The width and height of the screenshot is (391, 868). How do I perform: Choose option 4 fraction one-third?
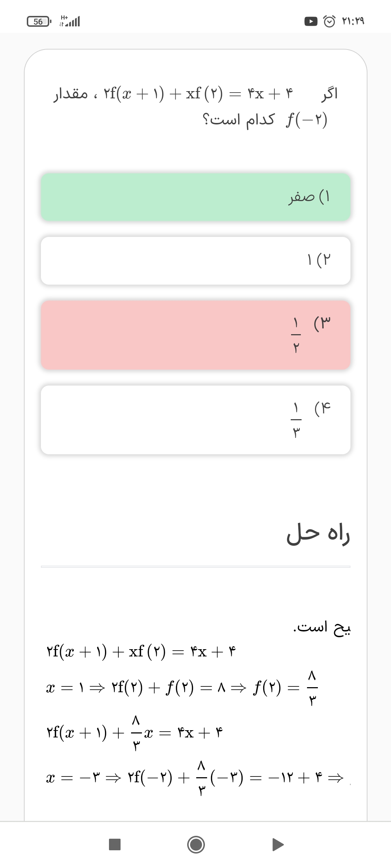(x=195, y=420)
